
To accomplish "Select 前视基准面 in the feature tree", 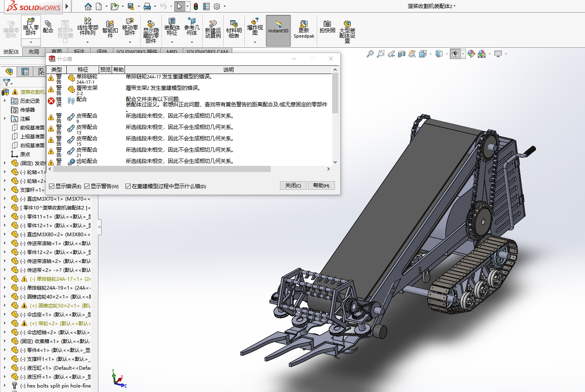I will click(x=32, y=127).
